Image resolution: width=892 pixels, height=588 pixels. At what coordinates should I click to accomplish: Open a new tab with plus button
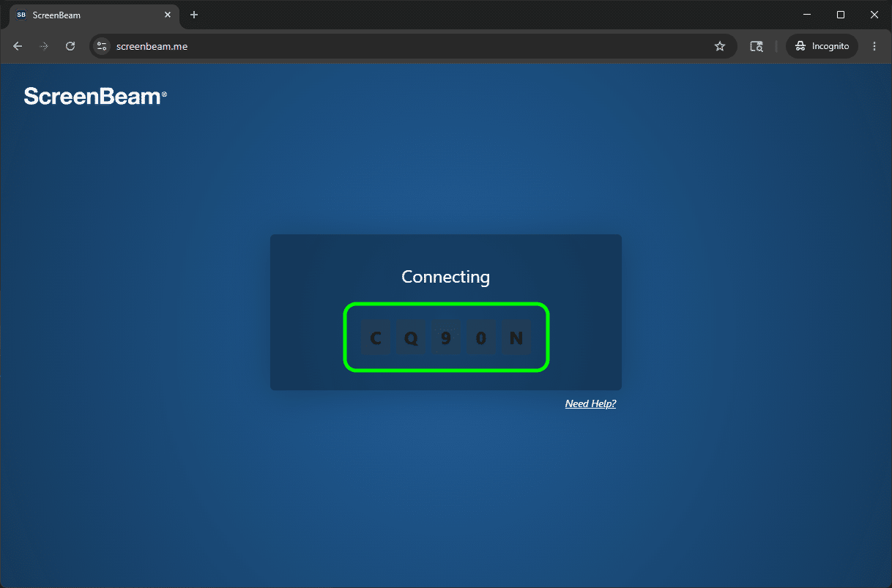click(194, 15)
